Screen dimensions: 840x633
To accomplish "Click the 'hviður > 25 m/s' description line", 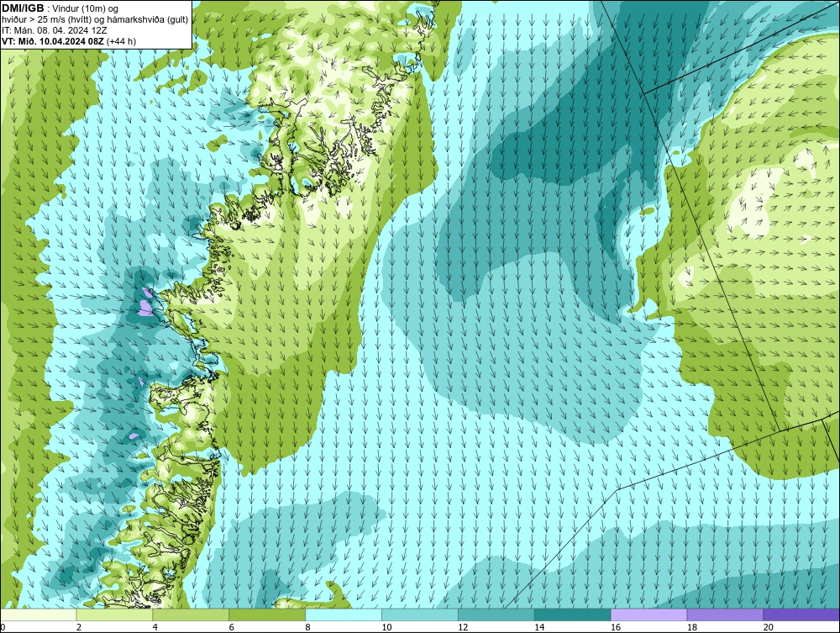I will pos(95,19).
